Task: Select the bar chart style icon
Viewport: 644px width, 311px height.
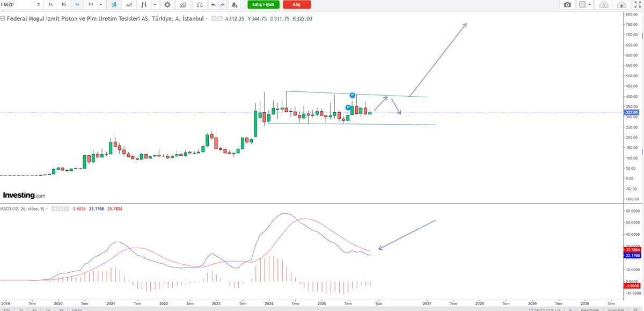Action: (x=144, y=4)
